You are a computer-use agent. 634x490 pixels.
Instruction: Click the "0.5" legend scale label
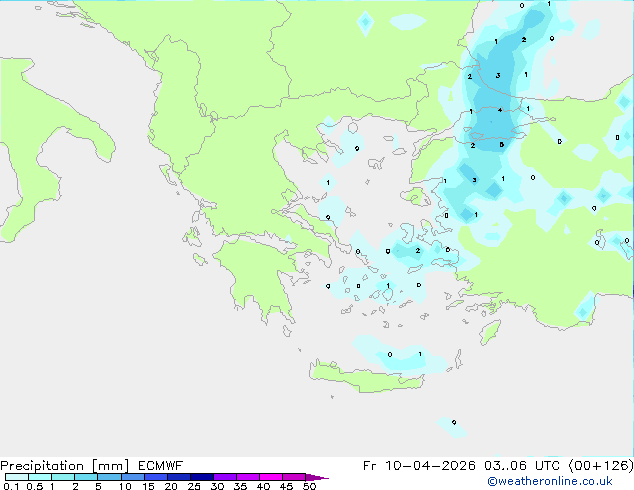point(35,486)
